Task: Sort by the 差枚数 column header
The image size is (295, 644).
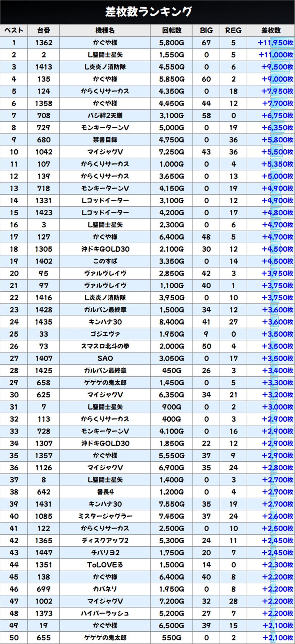Action: pos(271,30)
